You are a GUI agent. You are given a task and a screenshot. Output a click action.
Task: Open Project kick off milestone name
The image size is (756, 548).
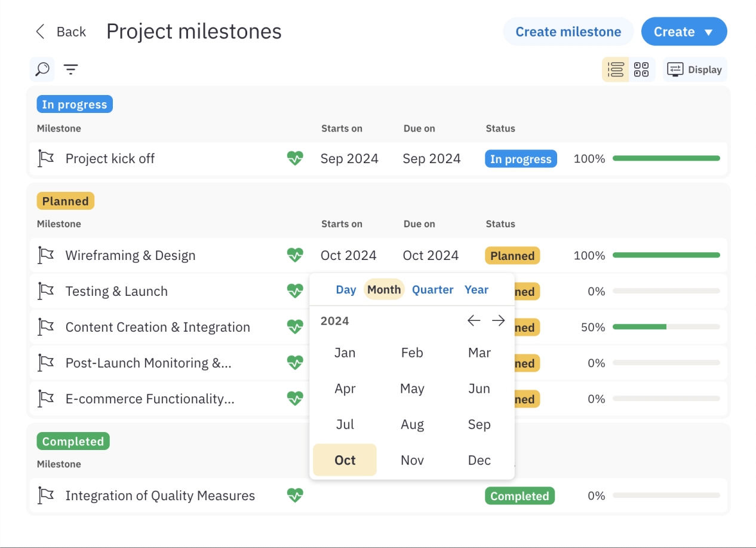click(x=110, y=158)
